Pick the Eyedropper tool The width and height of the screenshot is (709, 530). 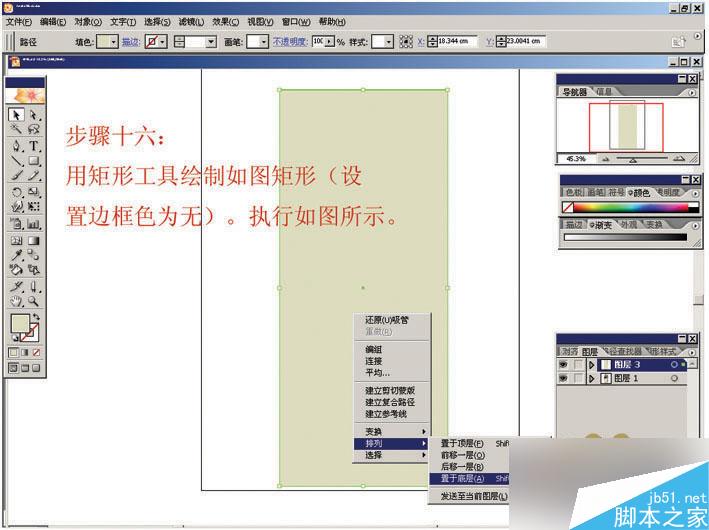(17, 255)
